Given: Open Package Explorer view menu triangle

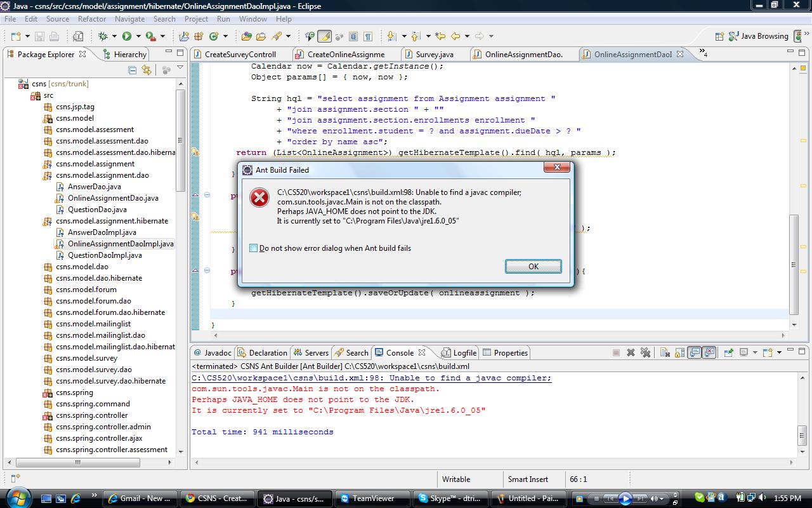Looking at the screenshot, I should click(x=180, y=67).
